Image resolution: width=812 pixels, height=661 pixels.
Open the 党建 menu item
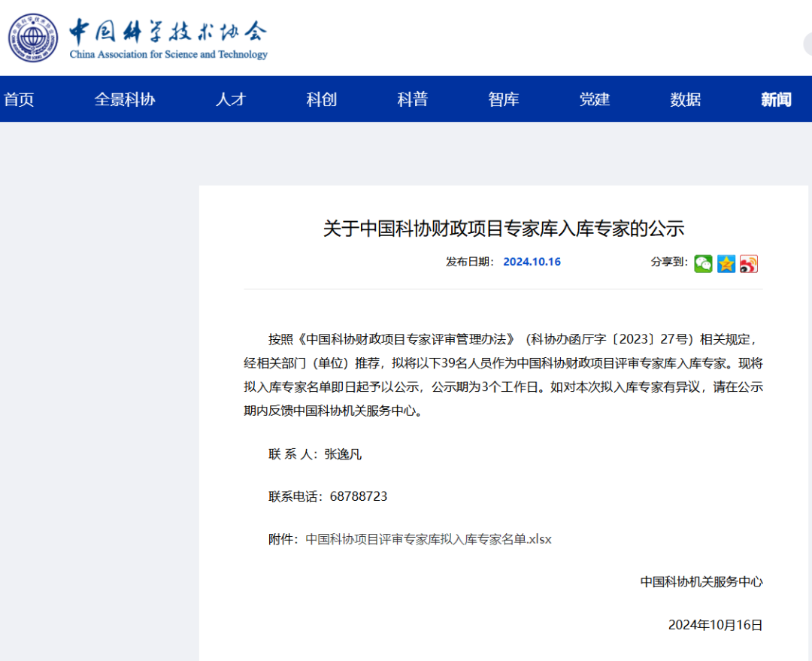(595, 99)
